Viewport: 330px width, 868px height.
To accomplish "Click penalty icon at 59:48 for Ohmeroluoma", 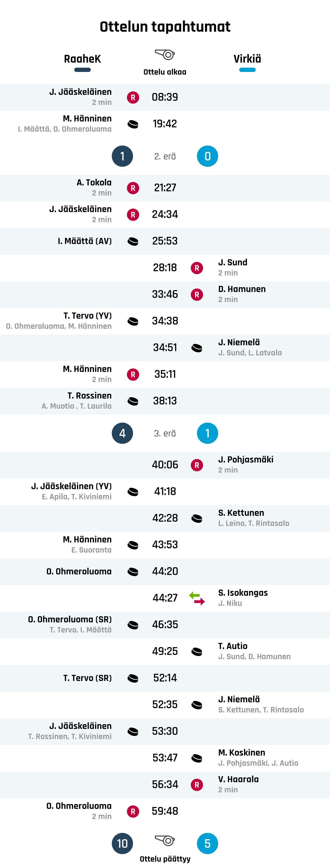I will [x=133, y=812].
